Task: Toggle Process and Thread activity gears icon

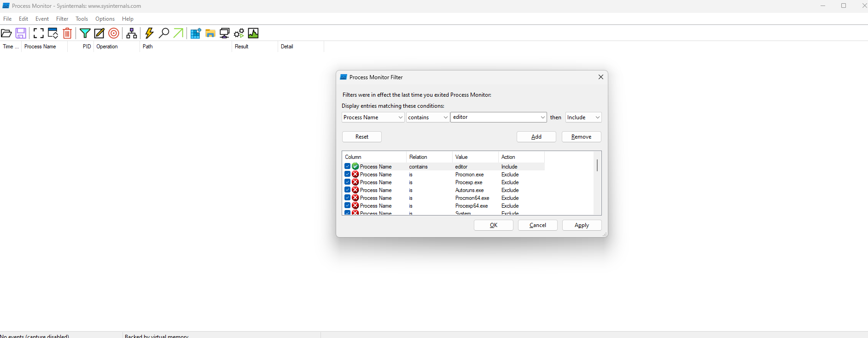Action: click(239, 33)
